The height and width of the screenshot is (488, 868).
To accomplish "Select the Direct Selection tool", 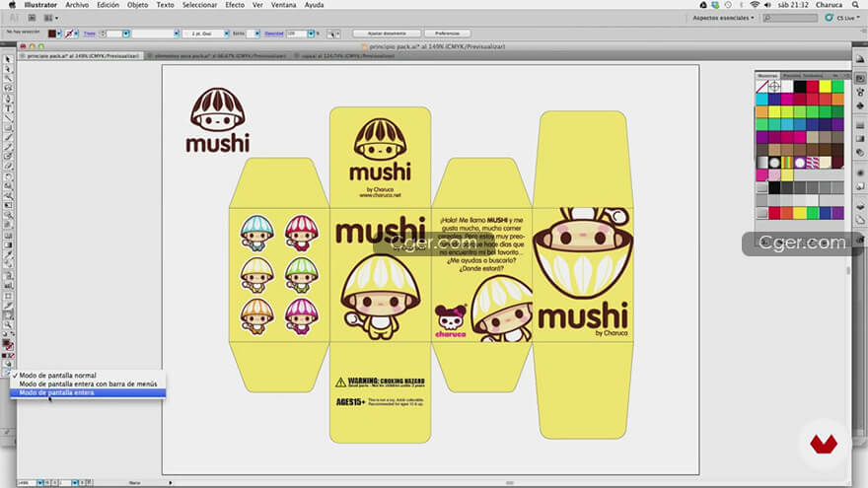I will point(8,69).
